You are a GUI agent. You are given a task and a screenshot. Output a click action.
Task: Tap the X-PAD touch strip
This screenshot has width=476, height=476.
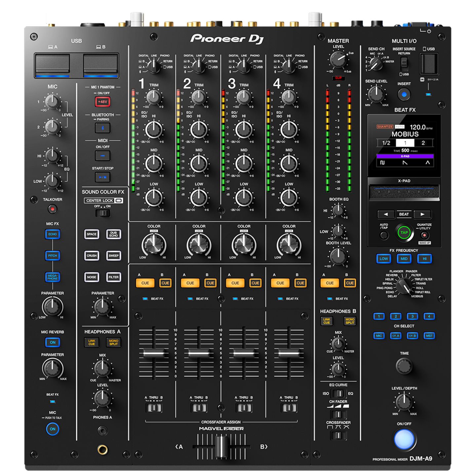click(404, 191)
